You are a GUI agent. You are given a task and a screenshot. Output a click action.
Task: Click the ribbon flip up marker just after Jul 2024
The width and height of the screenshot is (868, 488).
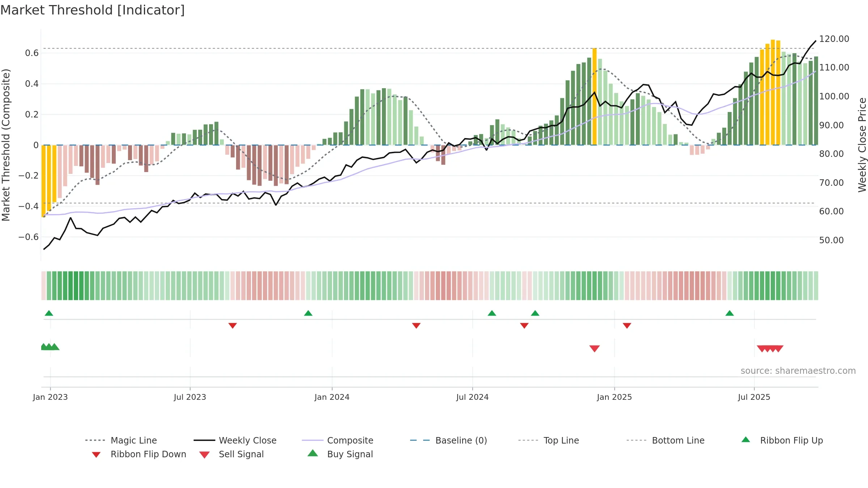click(492, 313)
